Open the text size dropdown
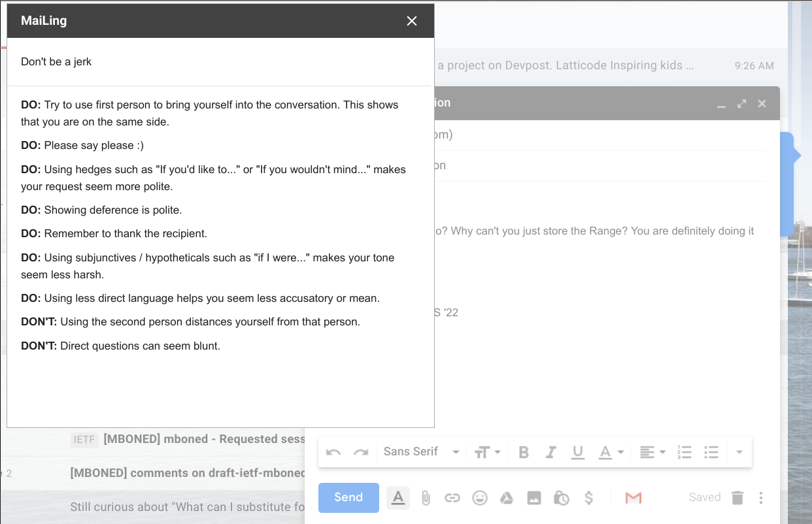This screenshot has height=524, width=812. point(487,452)
